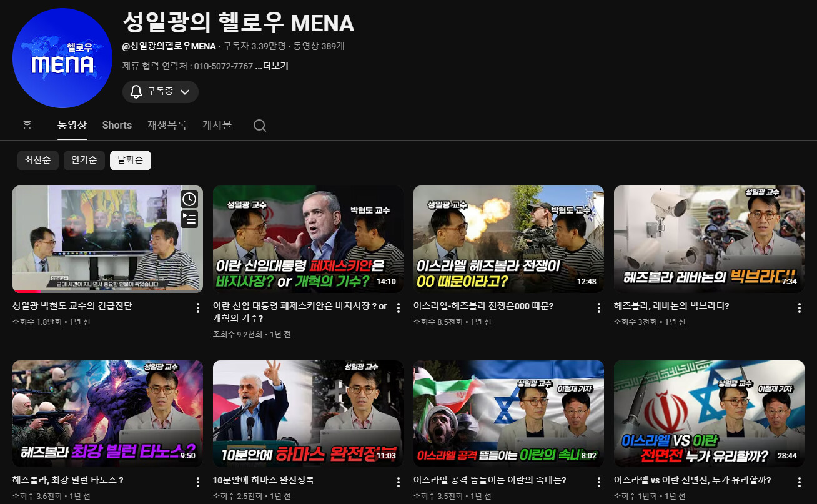Open options menu for 이란 신임 대통령 페제스키안 video

click(x=399, y=307)
